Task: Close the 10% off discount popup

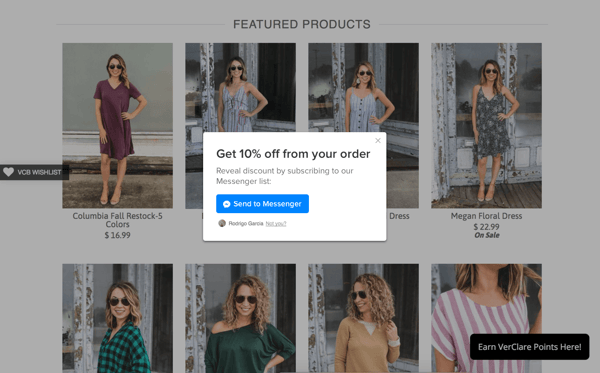Action: tap(378, 140)
